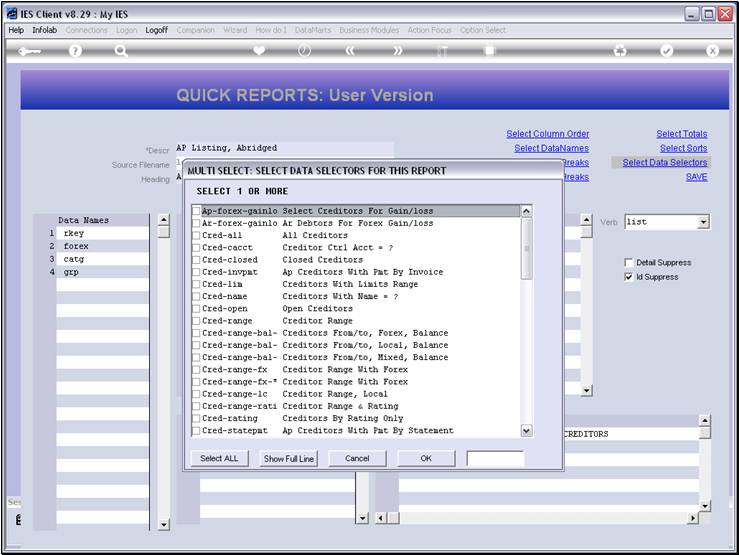Open the Select Column Order link
This screenshot has height=555, width=739.
(548, 134)
